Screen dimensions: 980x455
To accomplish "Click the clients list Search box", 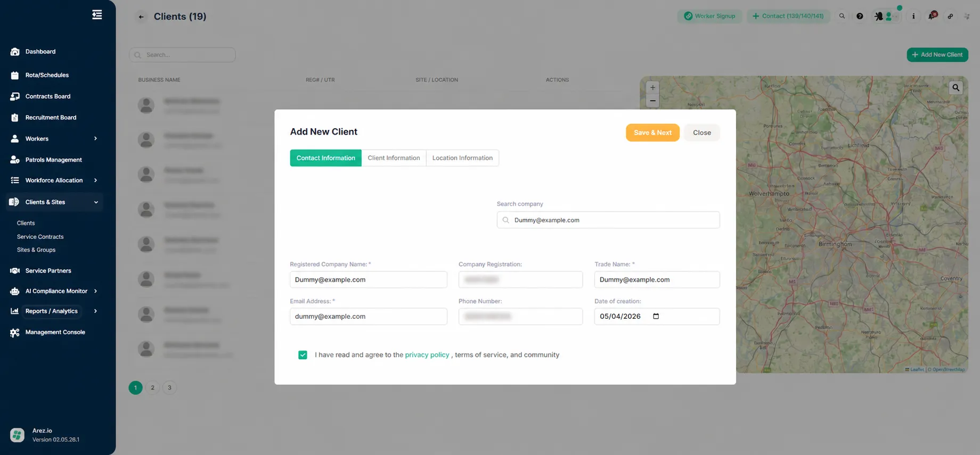I will [182, 55].
